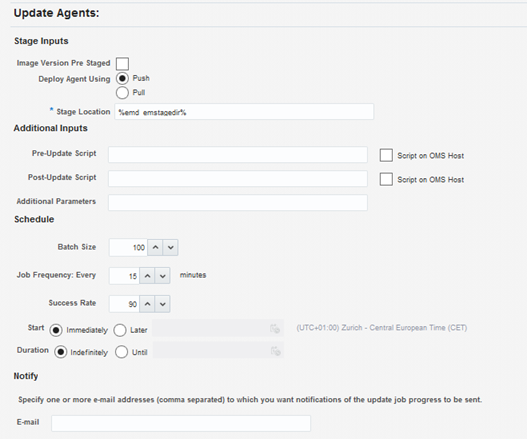Select Immediately as start time
527x439 pixels.
point(56,330)
